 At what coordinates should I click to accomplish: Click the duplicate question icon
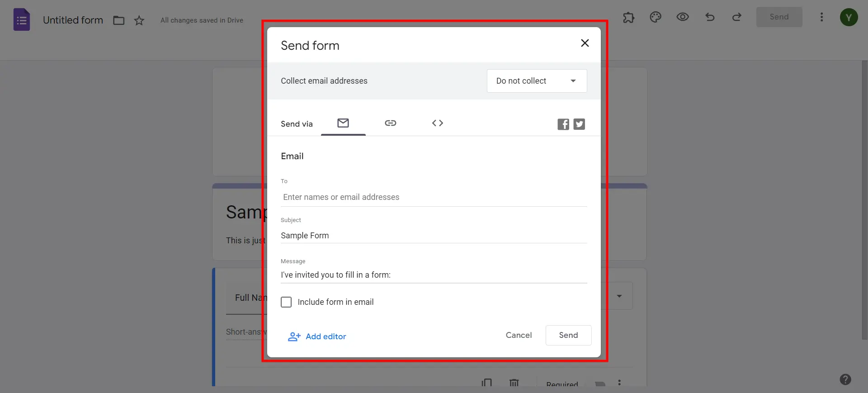486,383
